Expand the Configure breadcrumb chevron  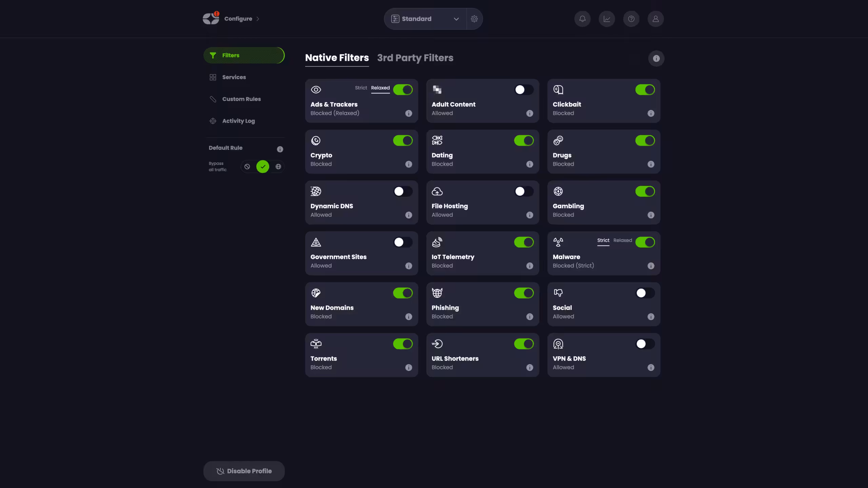(258, 19)
